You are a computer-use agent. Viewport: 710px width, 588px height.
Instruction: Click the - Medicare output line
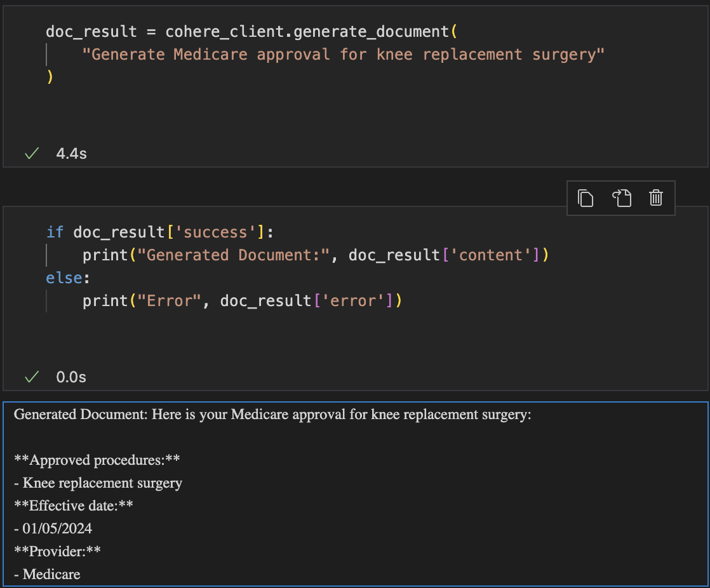[47, 575]
